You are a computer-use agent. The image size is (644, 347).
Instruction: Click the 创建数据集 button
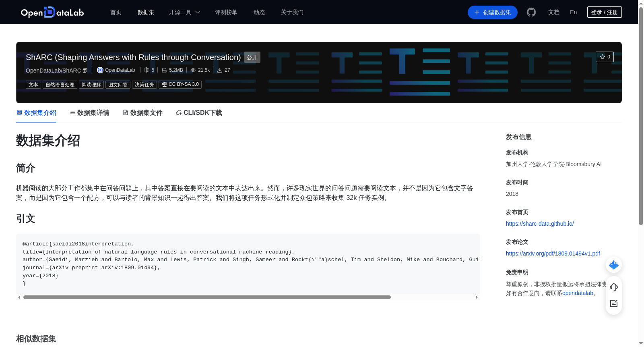493,12
